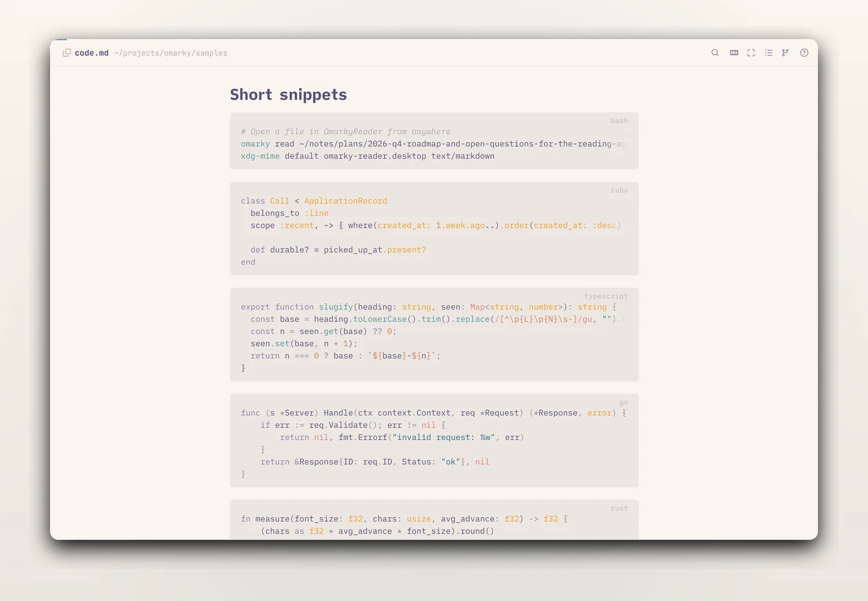Click the Short snippets heading

pyautogui.click(x=288, y=94)
